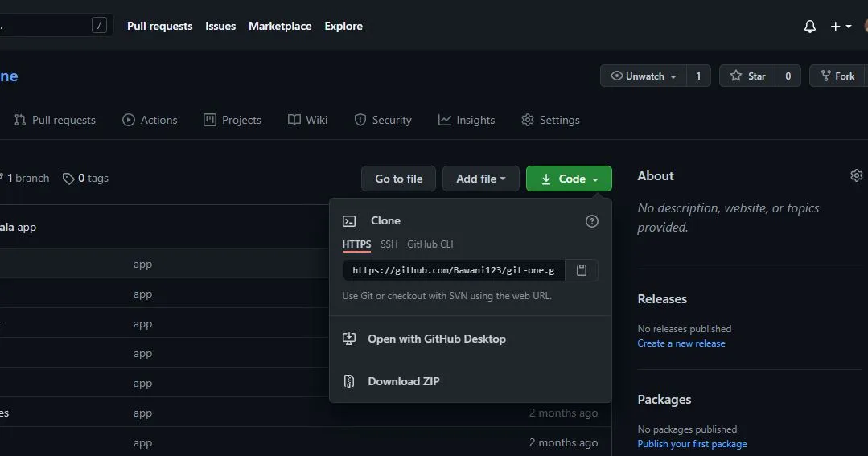Click "No releases published" text
The height and width of the screenshot is (456, 868).
pyautogui.click(x=685, y=329)
